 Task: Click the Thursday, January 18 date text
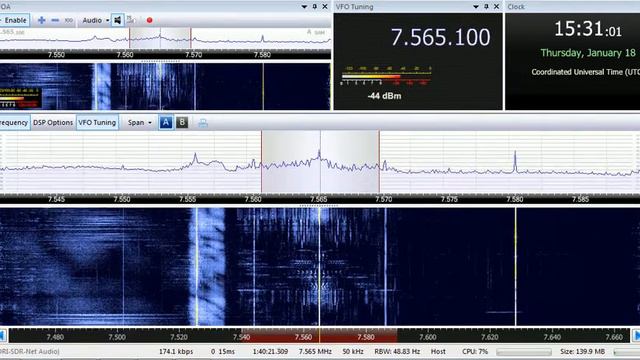click(x=588, y=53)
